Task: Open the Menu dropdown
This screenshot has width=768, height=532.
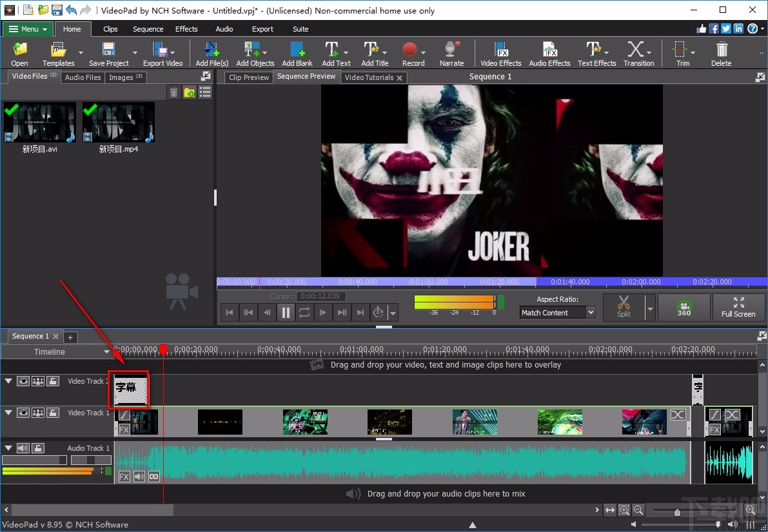Action: [27, 29]
